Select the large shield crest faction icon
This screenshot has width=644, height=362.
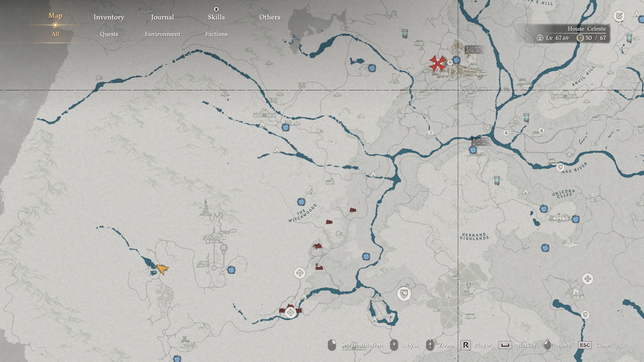click(x=404, y=294)
